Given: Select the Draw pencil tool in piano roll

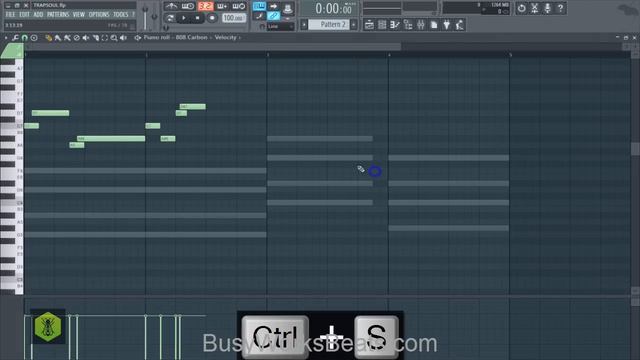Looking at the screenshot, I should (x=48, y=38).
